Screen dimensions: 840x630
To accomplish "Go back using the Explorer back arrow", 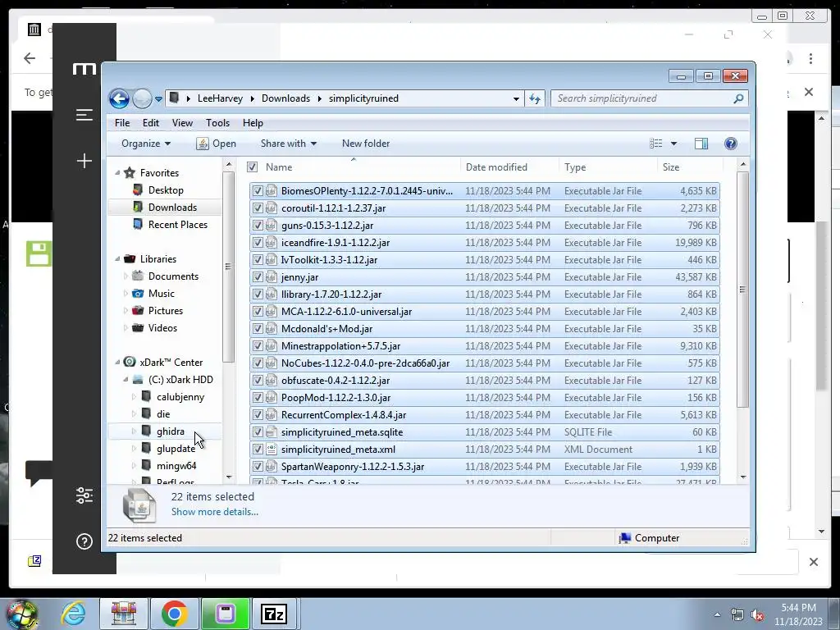I will coord(119,98).
